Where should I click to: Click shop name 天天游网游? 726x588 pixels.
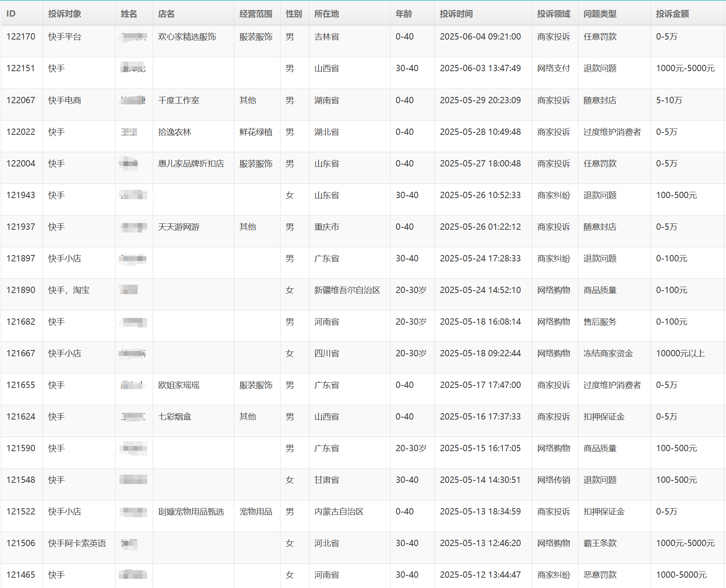[179, 227]
